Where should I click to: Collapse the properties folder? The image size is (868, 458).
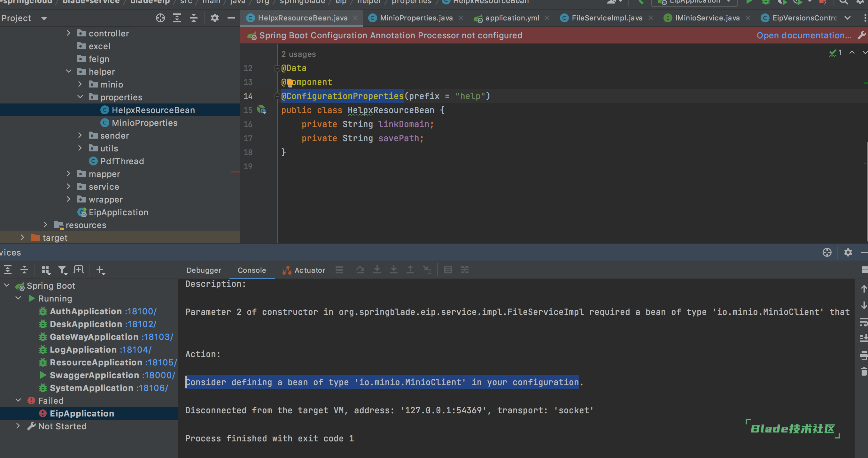pyautogui.click(x=80, y=97)
